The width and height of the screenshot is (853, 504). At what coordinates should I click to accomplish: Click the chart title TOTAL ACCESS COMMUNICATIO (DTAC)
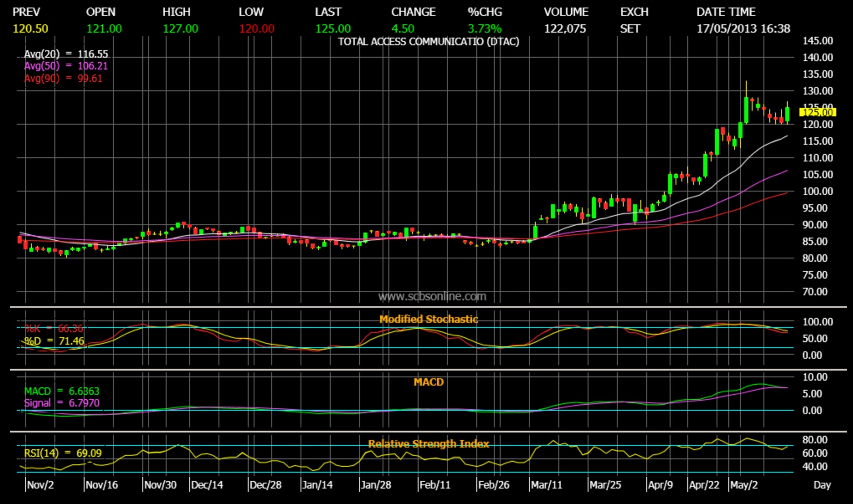pos(429,42)
